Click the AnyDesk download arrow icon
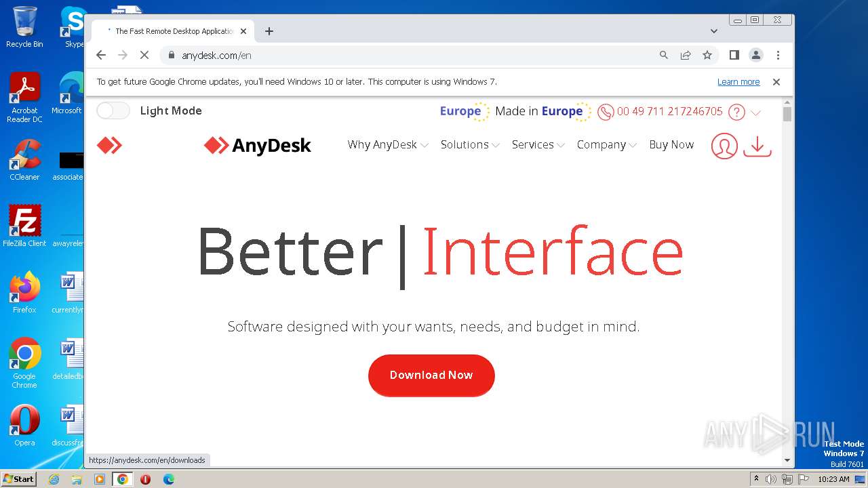This screenshot has height=488, width=868. coord(757,146)
